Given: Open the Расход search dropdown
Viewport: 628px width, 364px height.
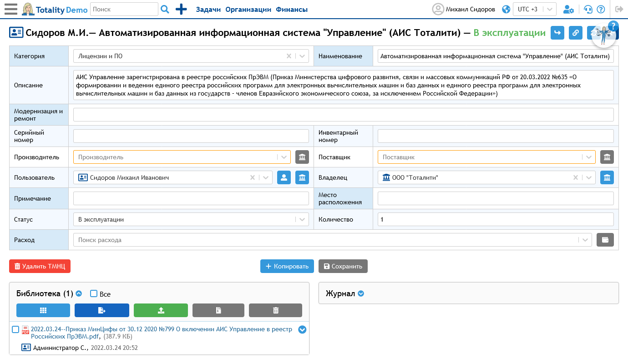Looking at the screenshot, I should [333, 240].
